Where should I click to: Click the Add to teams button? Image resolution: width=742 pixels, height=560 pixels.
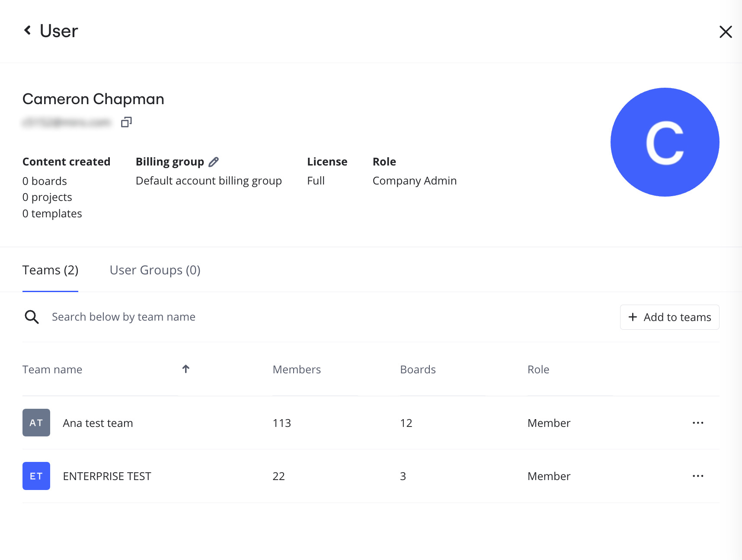[669, 317]
